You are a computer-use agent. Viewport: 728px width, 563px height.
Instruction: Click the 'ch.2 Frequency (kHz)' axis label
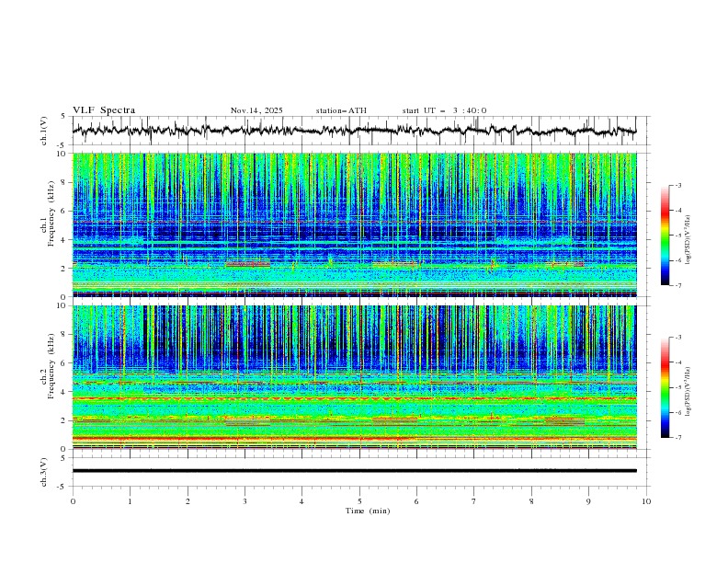[48, 366]
